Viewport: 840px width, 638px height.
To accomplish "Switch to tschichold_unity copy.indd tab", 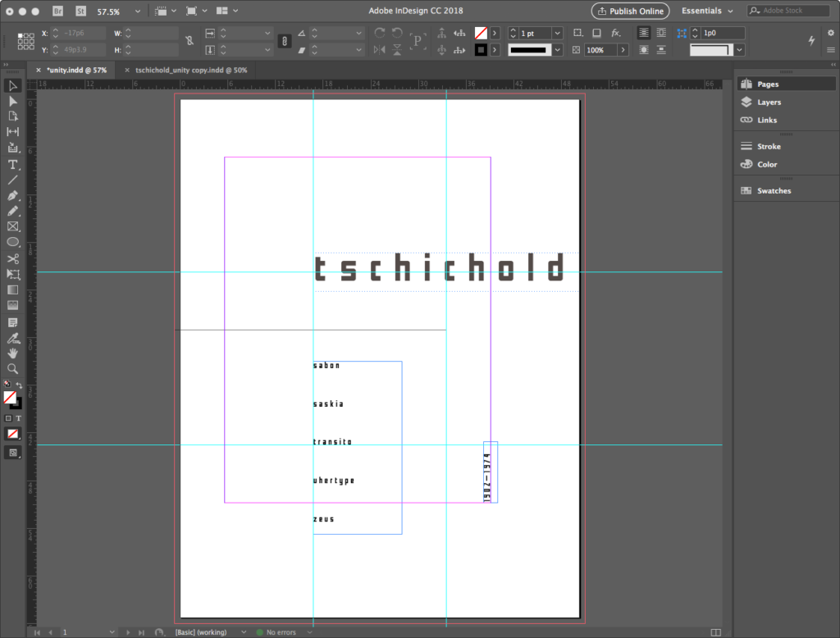I will click(x=191, y=71).
